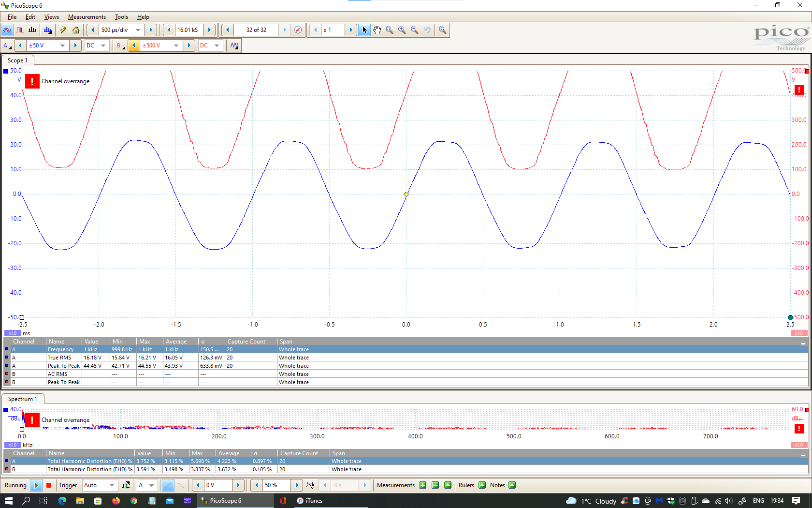Go to previous buffer waveform
The height and width of the screenshot is (508, 812).
point(227,30)
